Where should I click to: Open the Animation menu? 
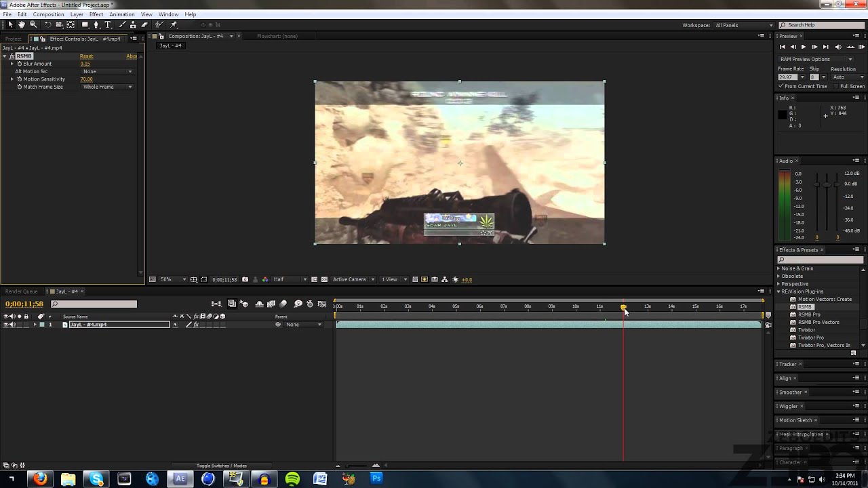[122, 14]
